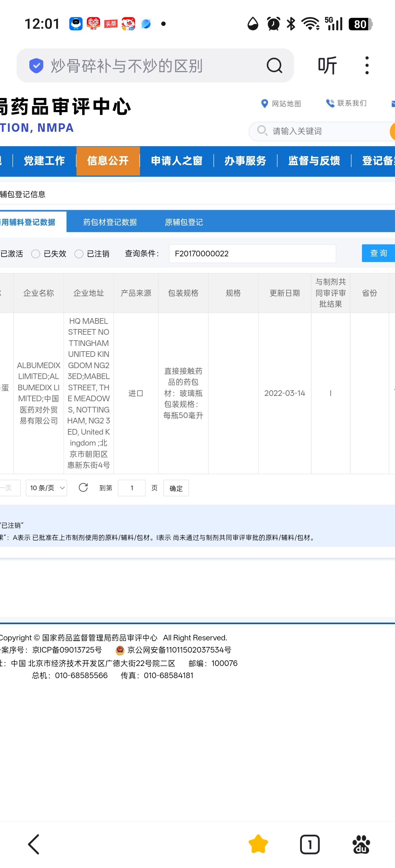Open the tab switcher showing 1
Viewport: 395px width, 868px height.
pyautogui.click(x=310, y=844)
